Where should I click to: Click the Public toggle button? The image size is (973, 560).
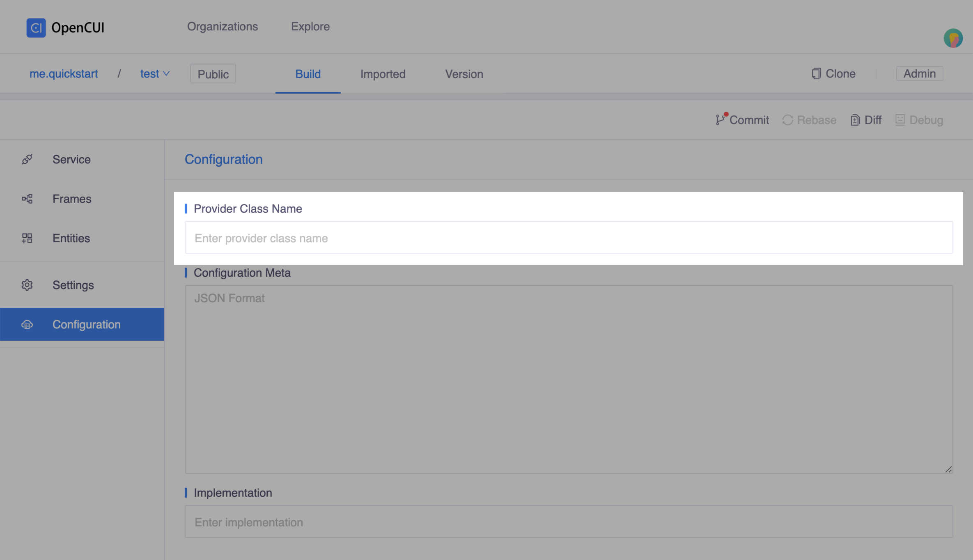[213, 73]
